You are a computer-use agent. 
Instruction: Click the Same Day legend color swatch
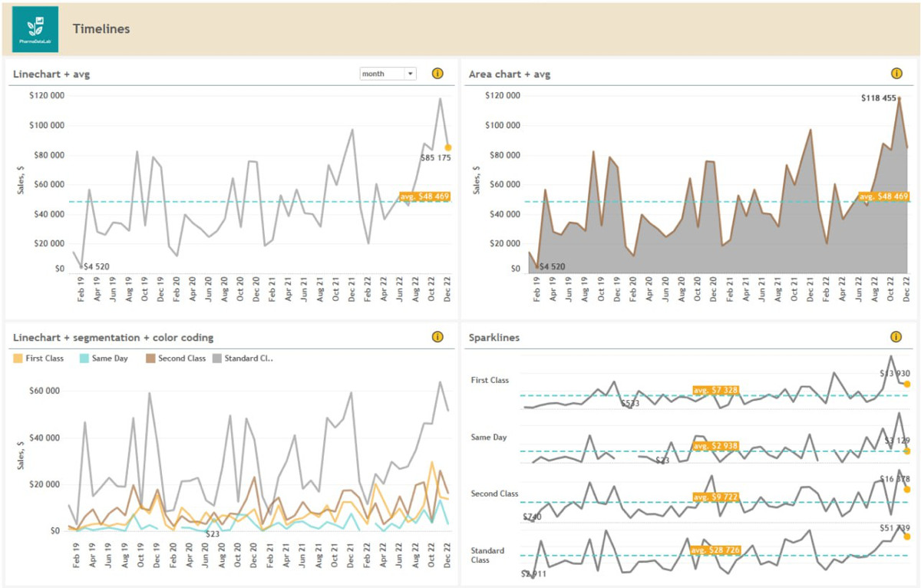click(x=84, y=358)
